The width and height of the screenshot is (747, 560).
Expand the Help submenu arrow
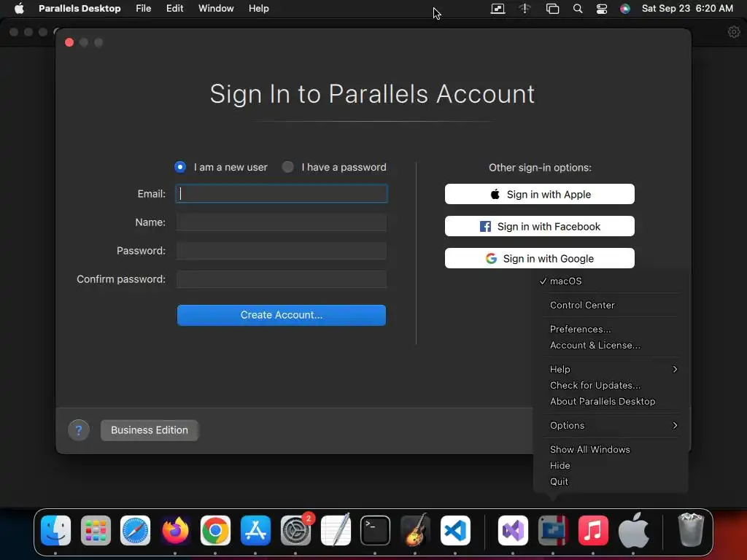tap(675, 369)
